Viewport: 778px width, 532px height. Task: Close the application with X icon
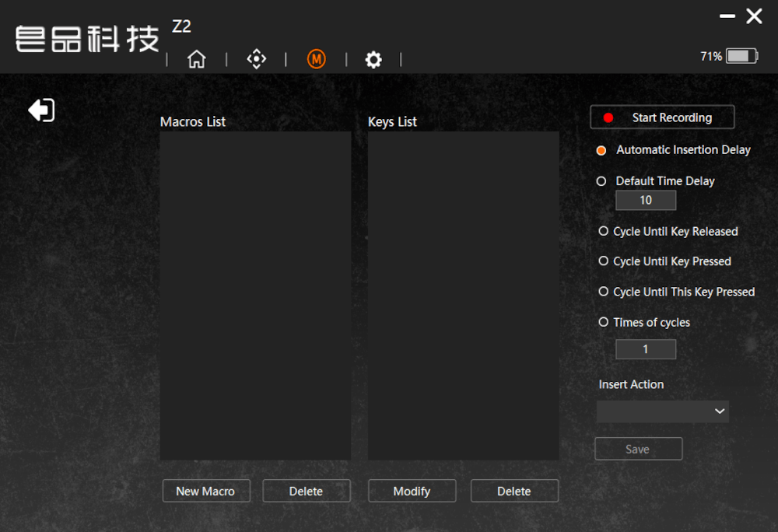(754, 16)
